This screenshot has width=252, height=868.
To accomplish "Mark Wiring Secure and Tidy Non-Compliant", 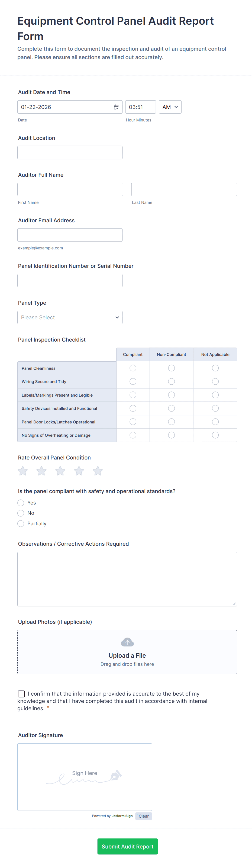I will tap(172, 381).
